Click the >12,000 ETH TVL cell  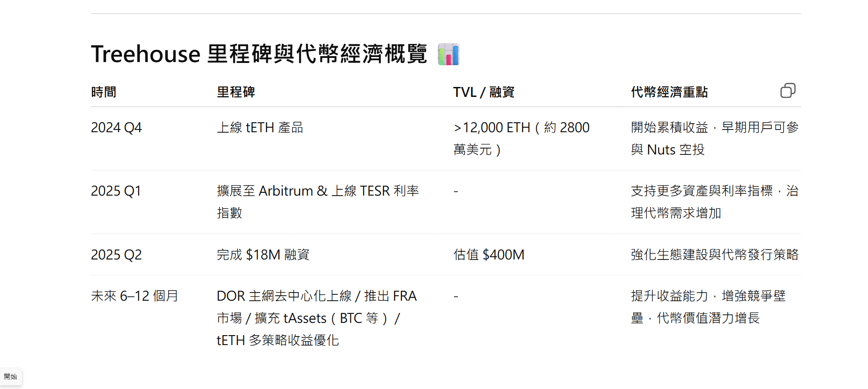521,139
